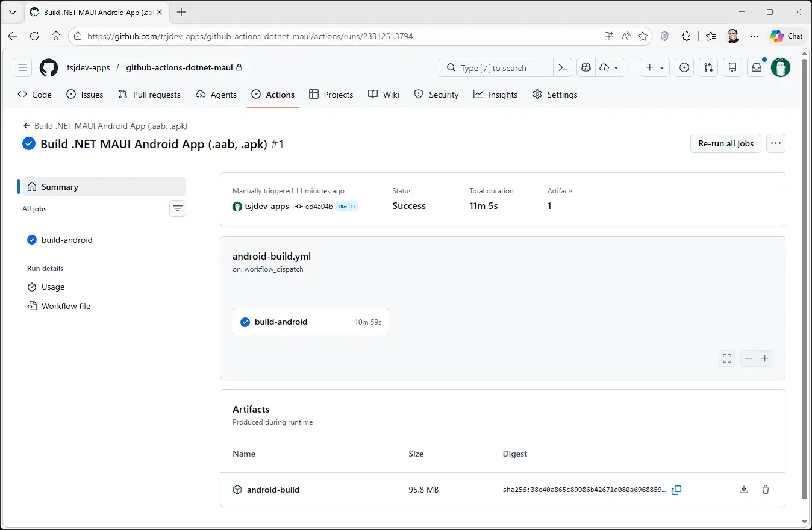The image size is (812, 530).
Task: Open the Agents tab
Action: tap(216, 95)
